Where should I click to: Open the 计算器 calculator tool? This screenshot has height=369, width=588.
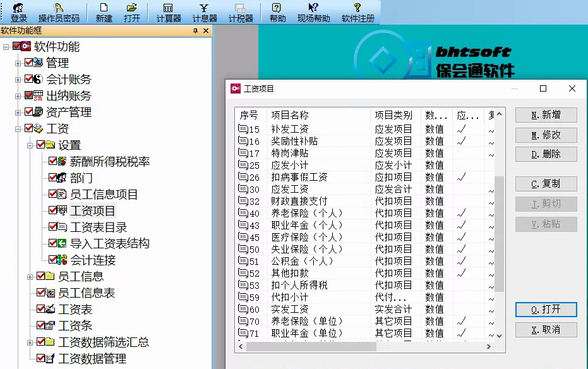tap(168, 12)
